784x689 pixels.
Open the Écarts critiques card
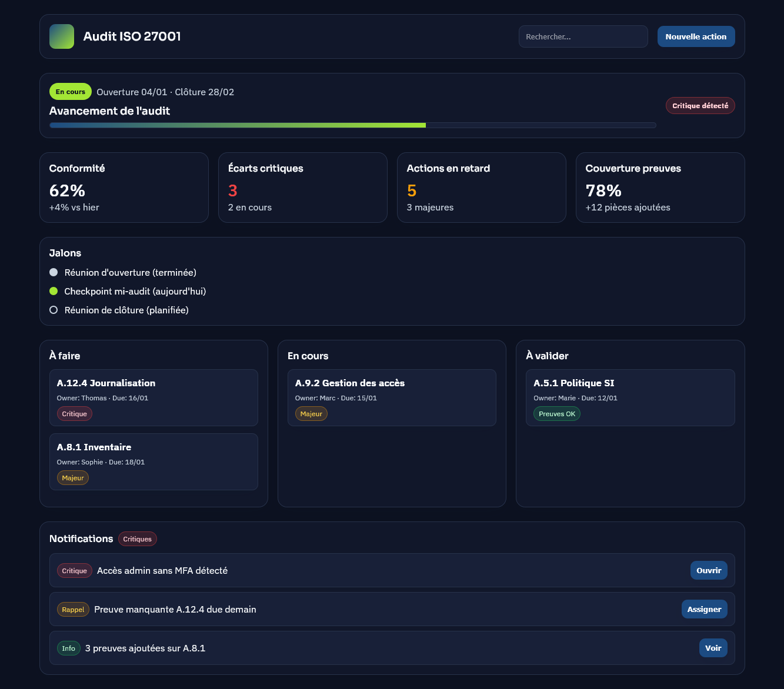302,188
